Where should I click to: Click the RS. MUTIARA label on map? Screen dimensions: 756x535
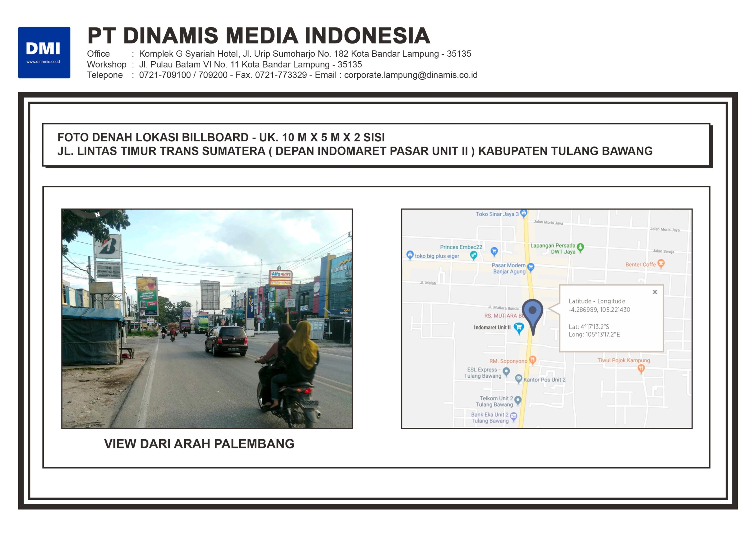(x=504, y=316)
